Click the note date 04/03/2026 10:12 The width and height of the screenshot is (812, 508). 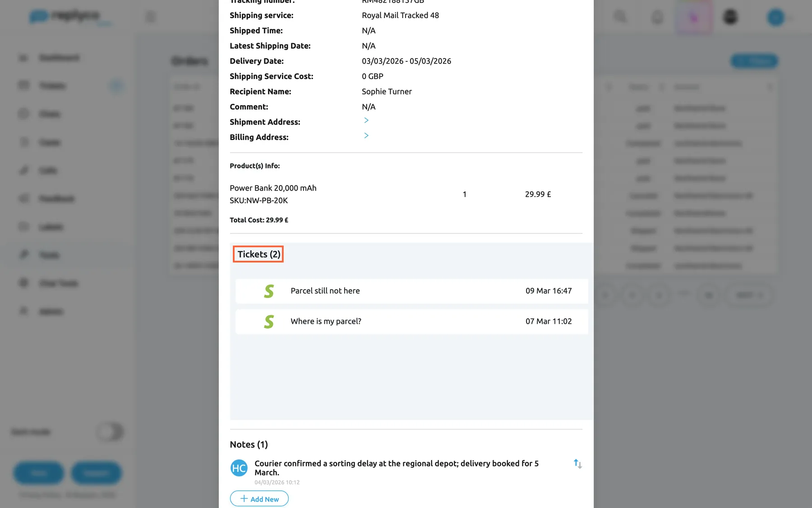[277, 482]
